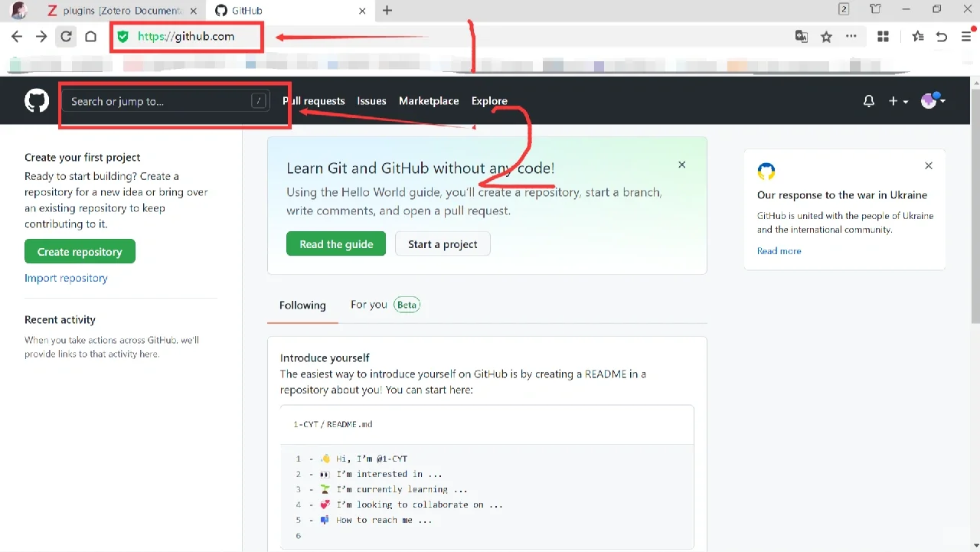Viewport: 980px width, 552px height.
Task: Click the 1-CYT / README.md file path
Action: [333, 424]
